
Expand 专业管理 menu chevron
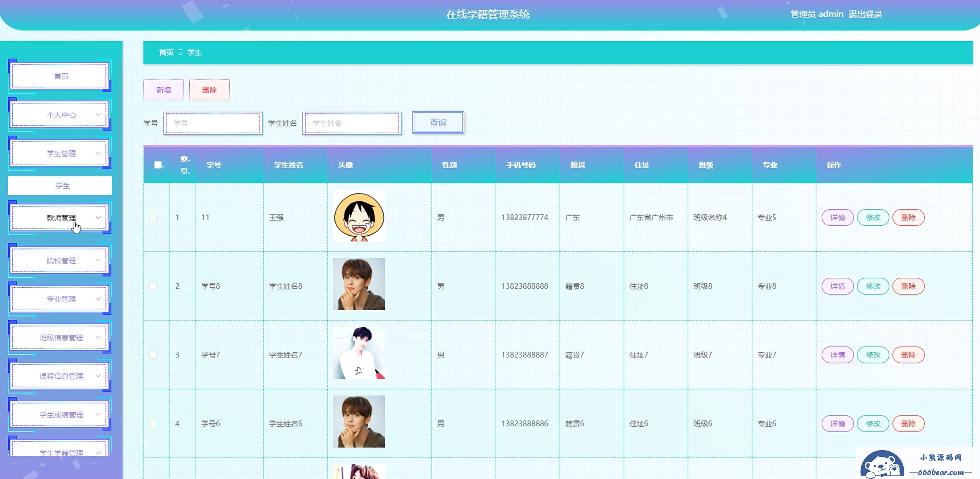[98, 299]
